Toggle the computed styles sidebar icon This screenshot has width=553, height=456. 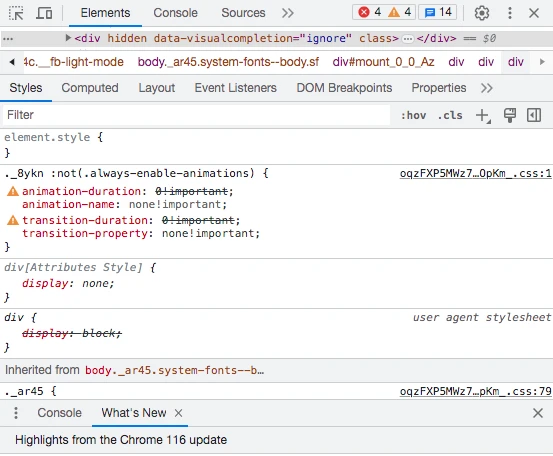click(x=534, y=115)
